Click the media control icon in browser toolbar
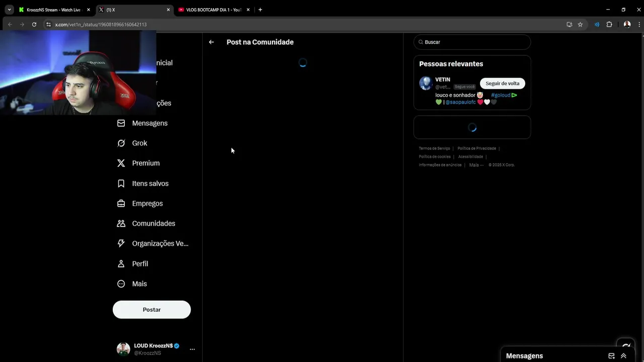Screen dimensions: 644x362 [x=597, y=24]
